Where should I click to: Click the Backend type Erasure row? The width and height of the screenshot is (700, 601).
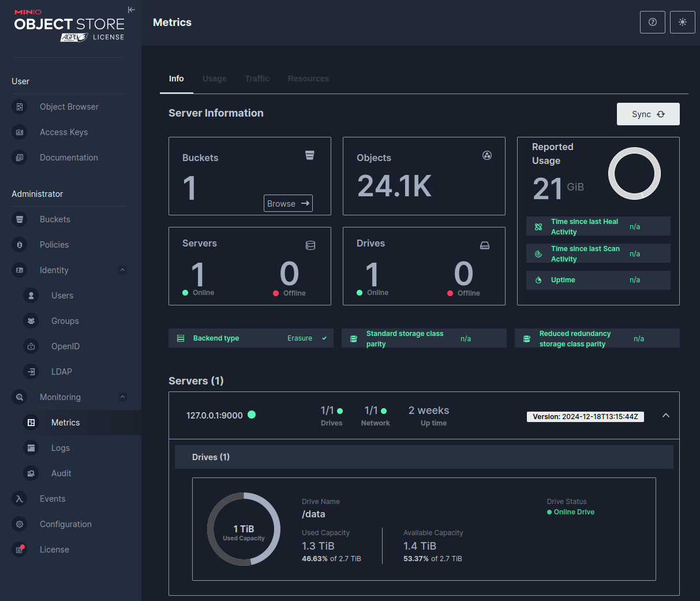[250, 338]
